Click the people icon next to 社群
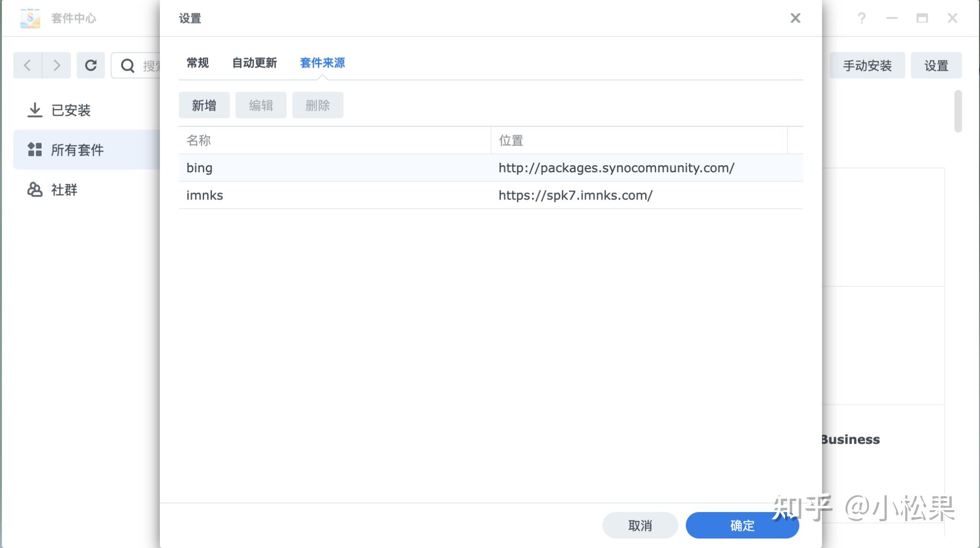 coord(34,190)
